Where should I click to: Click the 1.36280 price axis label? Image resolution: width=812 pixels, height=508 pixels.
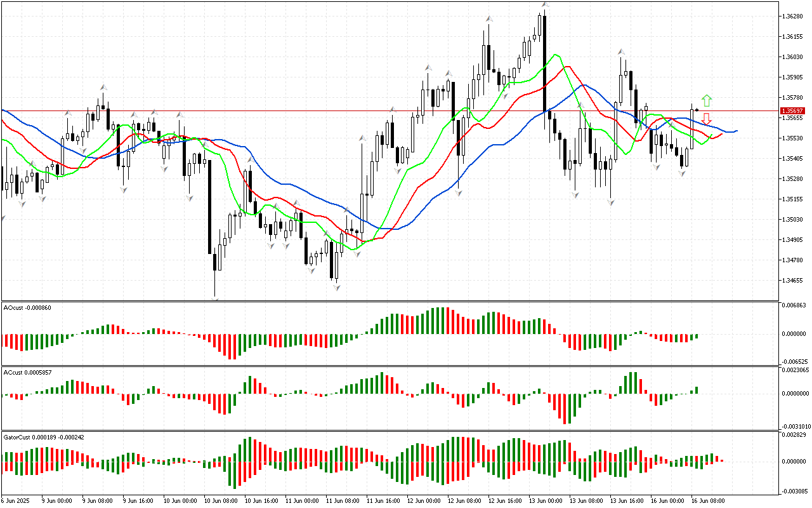point(793,16)
